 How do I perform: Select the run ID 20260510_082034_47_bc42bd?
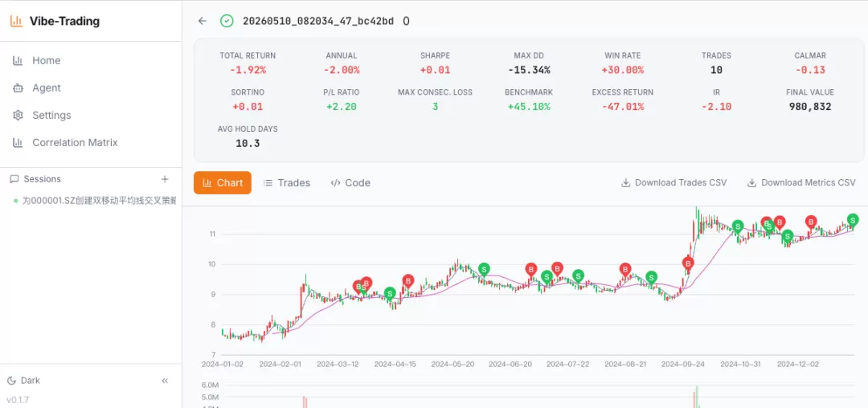click(318, 21)
